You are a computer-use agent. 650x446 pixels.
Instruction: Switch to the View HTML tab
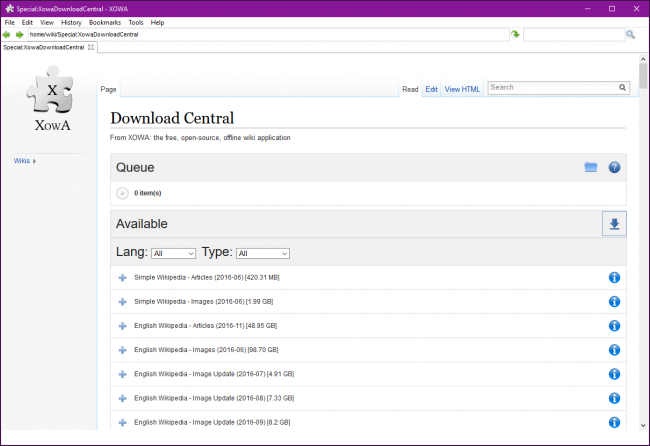[462, 89]
